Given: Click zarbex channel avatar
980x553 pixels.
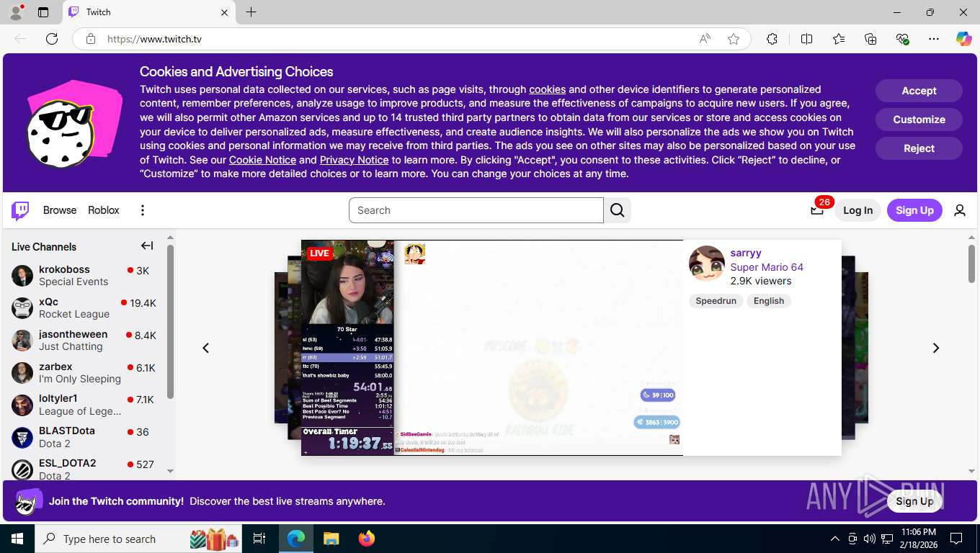Looking at the screenshot, I should (22, 372).
